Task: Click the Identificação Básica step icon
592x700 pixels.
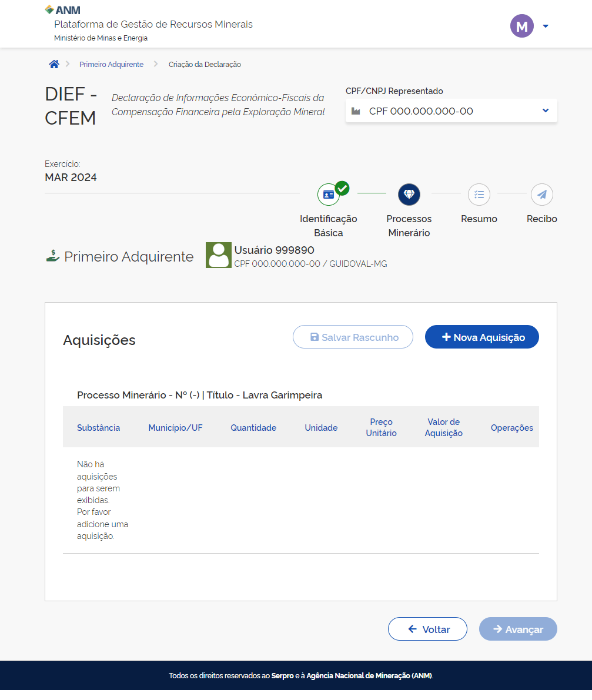Action: click(x=329, y=195)
